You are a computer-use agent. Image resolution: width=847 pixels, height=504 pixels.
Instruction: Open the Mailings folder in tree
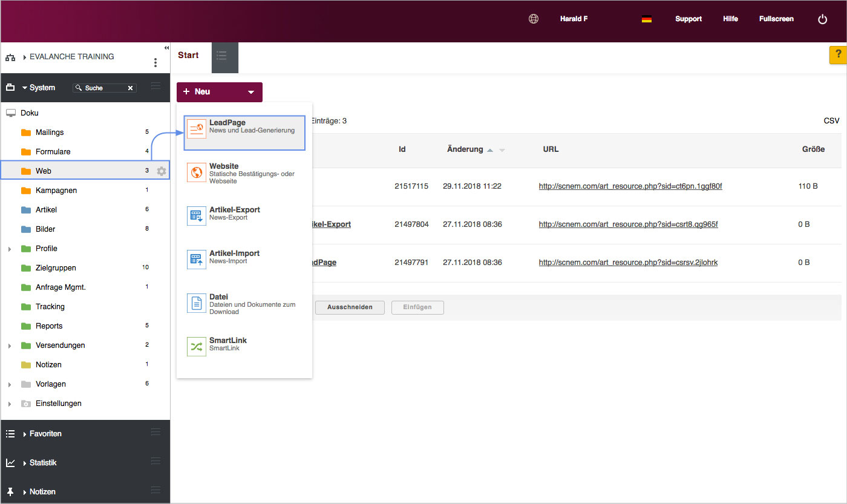click(50, 133)
